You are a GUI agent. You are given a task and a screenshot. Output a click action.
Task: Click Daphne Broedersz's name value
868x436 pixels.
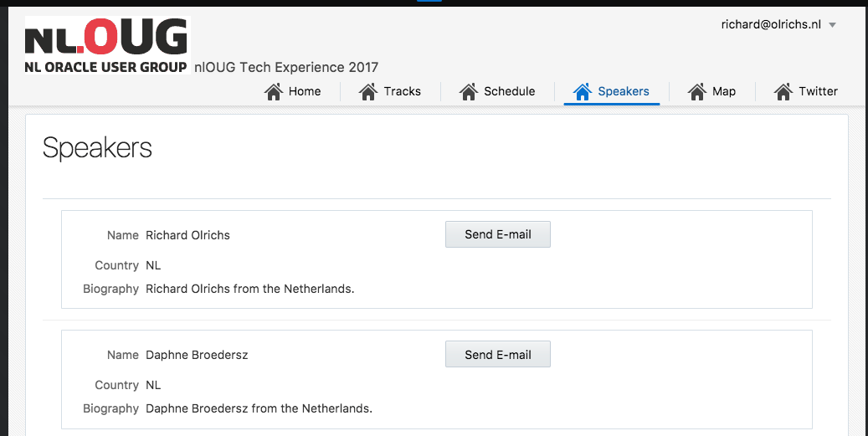(197, 355)
